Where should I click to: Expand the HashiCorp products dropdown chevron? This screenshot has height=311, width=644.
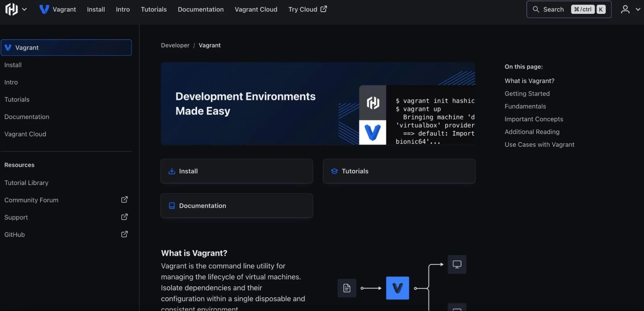pos(24,9)
